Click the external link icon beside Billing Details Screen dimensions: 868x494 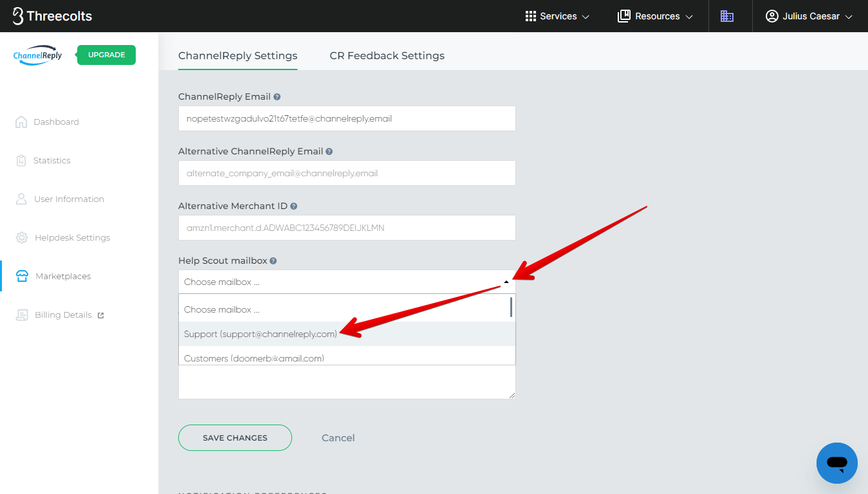100,315
